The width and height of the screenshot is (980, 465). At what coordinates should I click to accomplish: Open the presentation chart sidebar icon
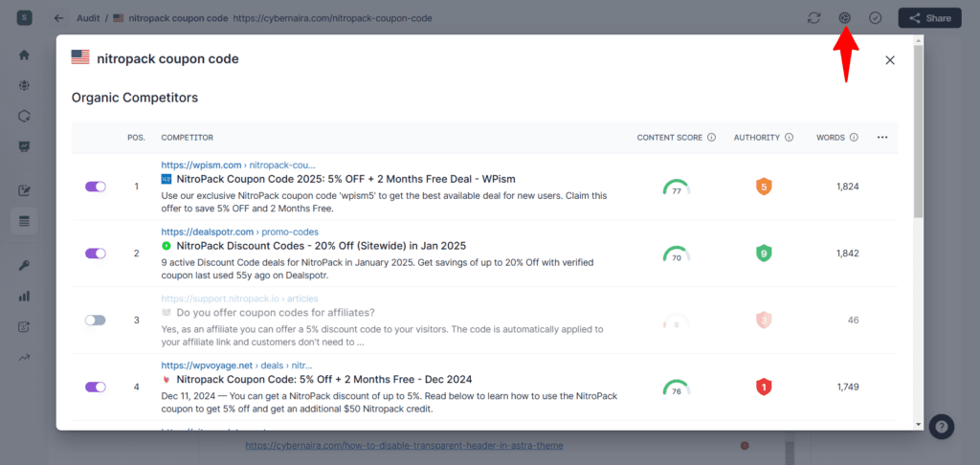[x=24, y=147]
